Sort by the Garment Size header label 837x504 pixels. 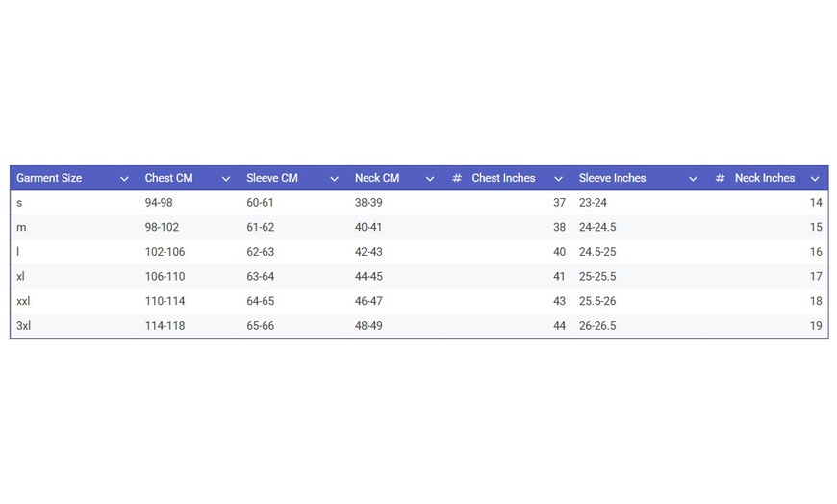pos(49,178)
